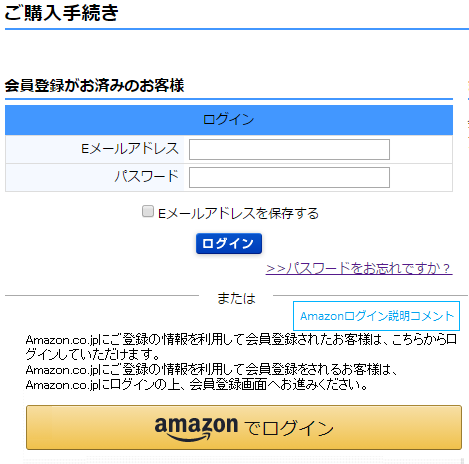The height and width of the screenshot is (464, 469).
Task: Click the Eメールアドレス field label
Action: 130,149
